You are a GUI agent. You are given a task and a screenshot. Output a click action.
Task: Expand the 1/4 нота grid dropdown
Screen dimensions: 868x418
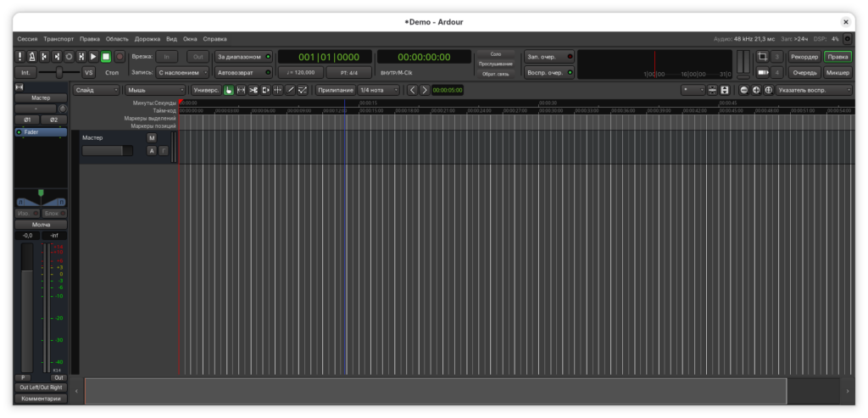tap(379, 90)
